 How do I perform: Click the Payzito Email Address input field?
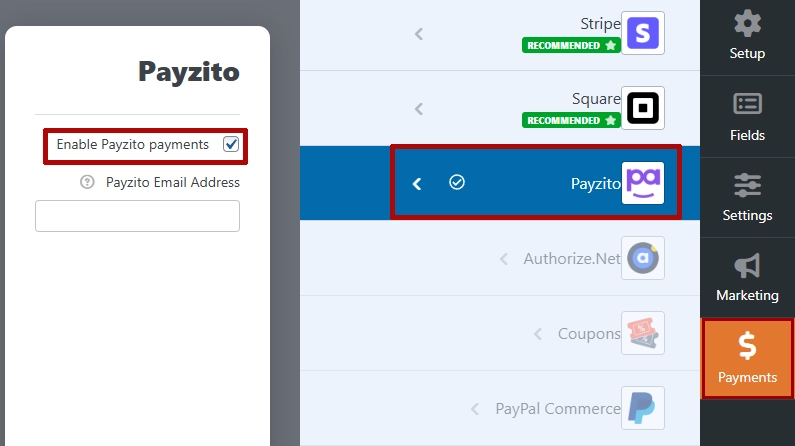(137, 216)
